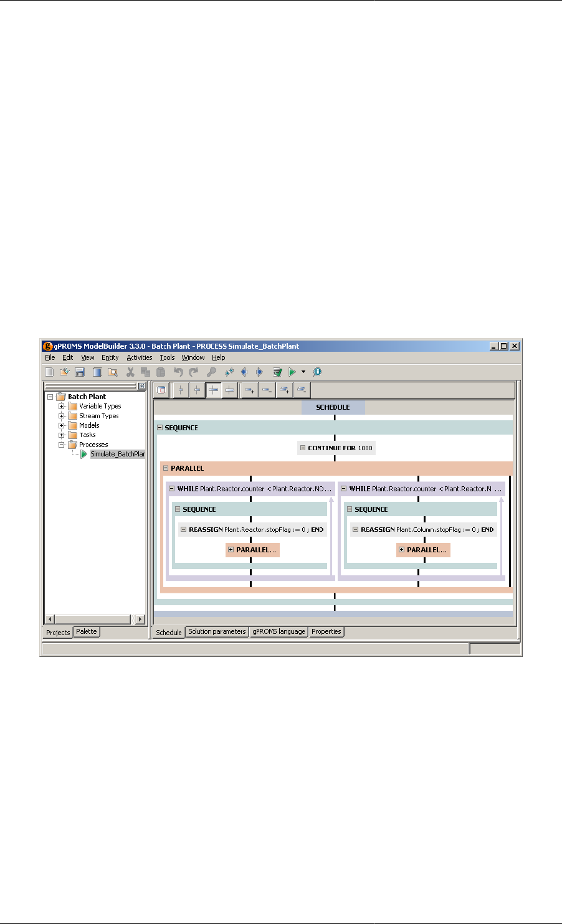Click the blue window toolbar icon
562x924 pixels.
(97, 372)
